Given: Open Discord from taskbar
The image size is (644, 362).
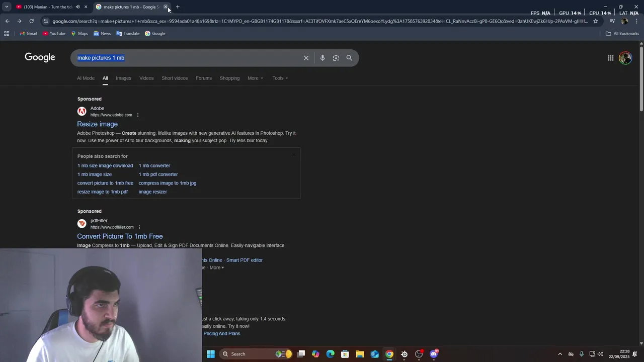Looking at the screenshot, I should coord(434,354).
